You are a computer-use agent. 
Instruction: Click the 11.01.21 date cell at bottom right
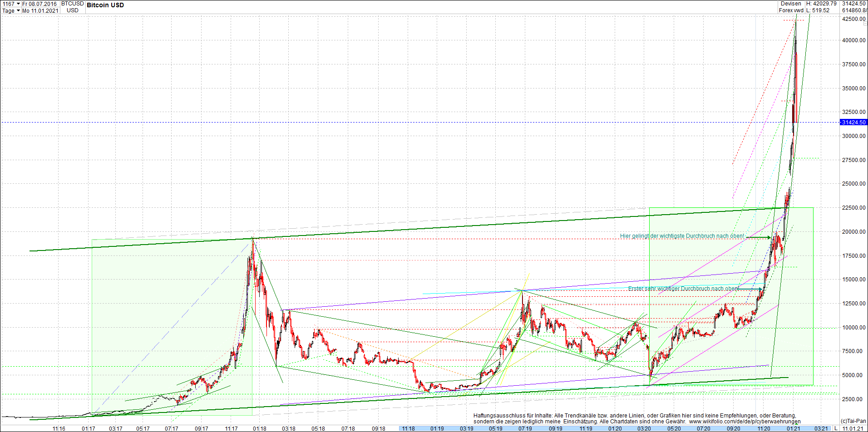853,428
